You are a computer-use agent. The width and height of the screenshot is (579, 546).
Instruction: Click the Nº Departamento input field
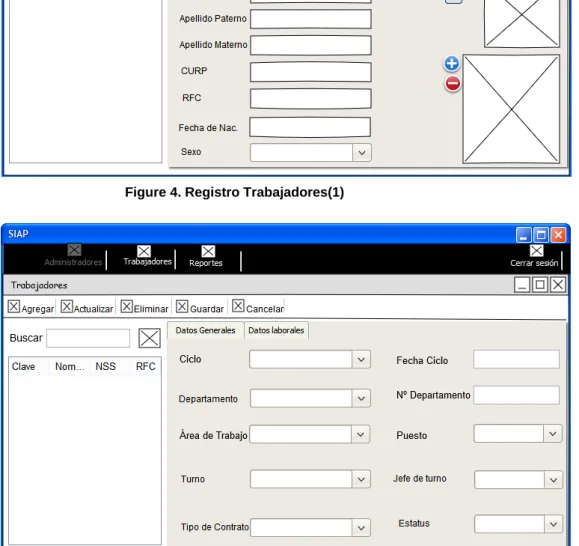(x=516, y=395)
